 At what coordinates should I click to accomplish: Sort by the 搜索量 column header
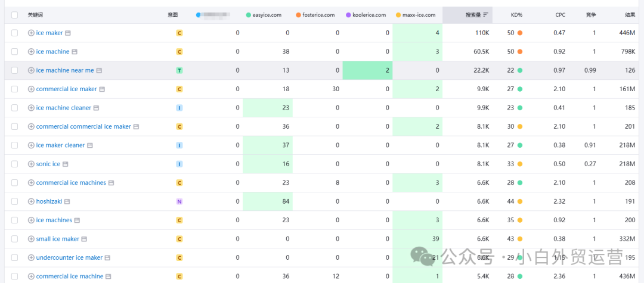point(476,15)
